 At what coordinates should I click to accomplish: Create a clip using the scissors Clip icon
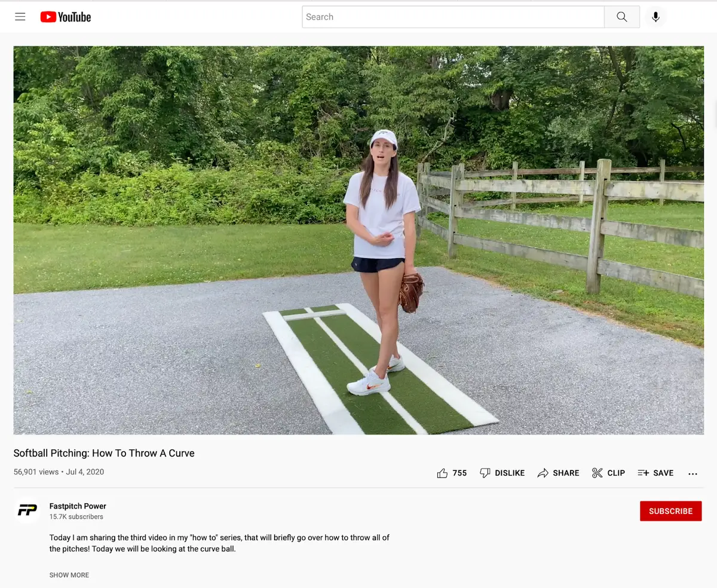pos(608,473)
